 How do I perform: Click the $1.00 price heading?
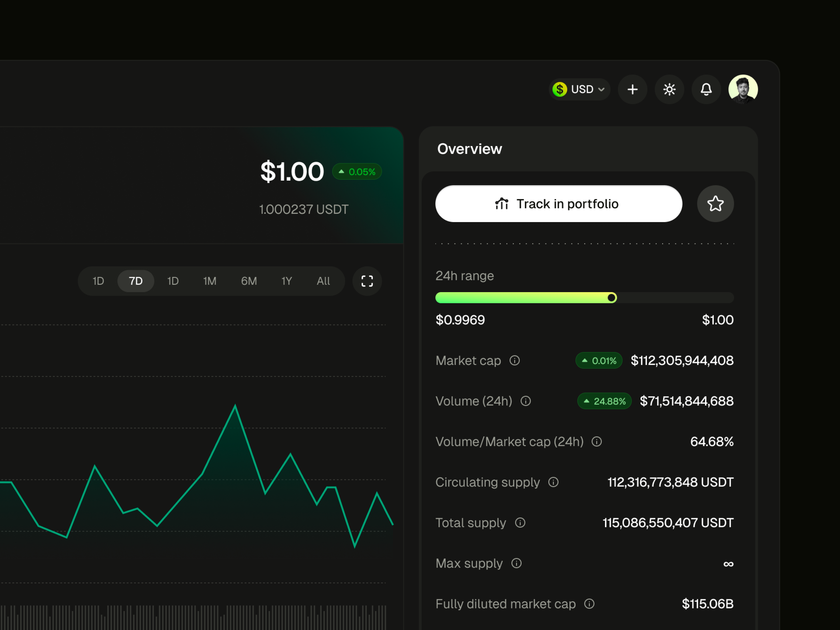click(292, 172)
